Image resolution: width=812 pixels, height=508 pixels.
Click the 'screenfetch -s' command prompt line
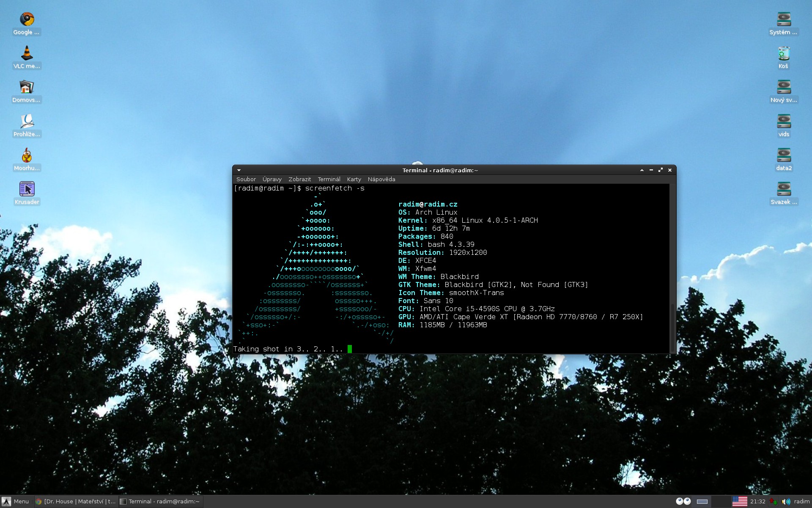tap(299, 188)
